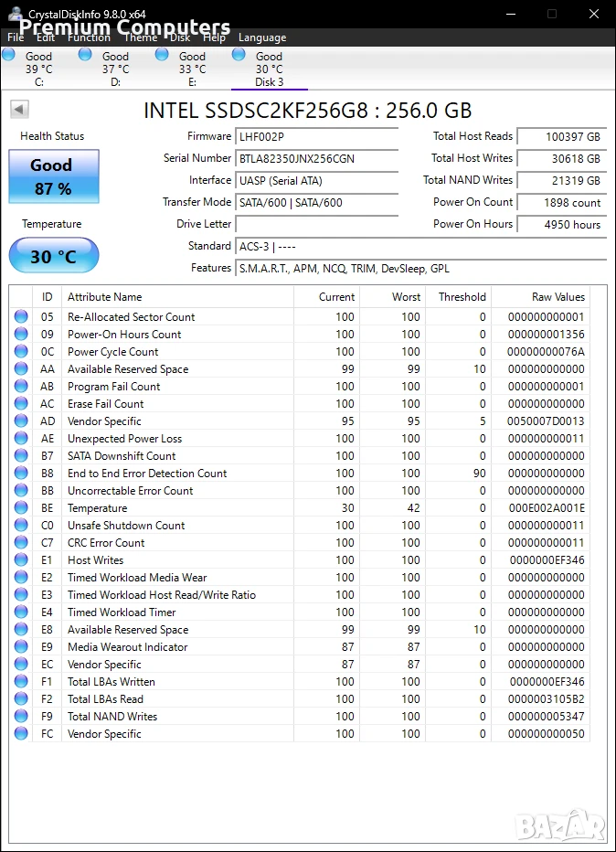This screenshot has height=852, width=616.
Task: Click status orb for Unsafe Shutdown Count
Action: tap(21, 525)
